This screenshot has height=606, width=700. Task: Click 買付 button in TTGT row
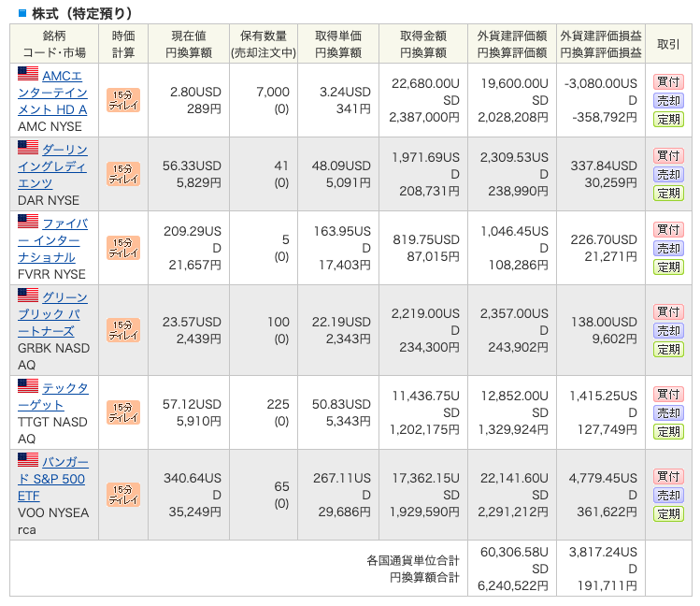pyautogui.click(x=668, y=395)
